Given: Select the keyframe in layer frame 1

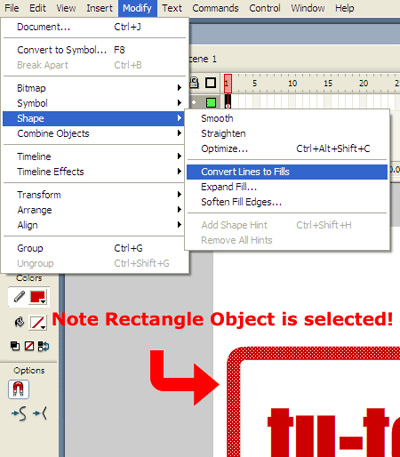Looking at the screenshot, I should pos(228,101).
